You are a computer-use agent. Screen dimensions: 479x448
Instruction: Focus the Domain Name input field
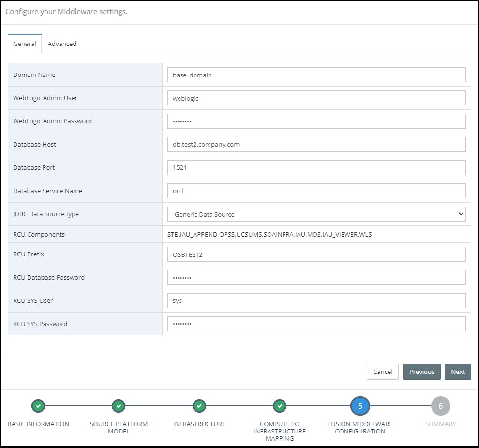point(316,75)
